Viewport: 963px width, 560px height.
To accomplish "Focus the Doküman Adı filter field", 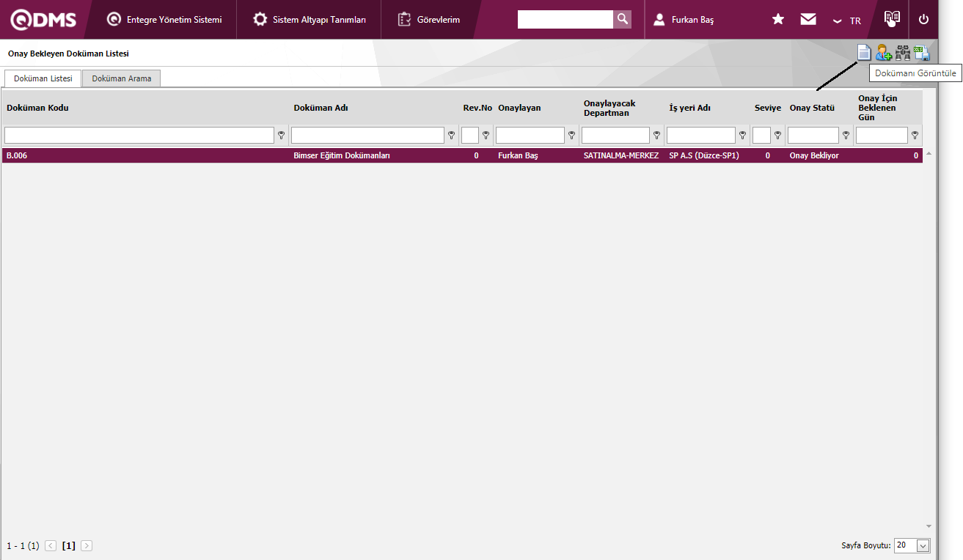I will [367, 136].
